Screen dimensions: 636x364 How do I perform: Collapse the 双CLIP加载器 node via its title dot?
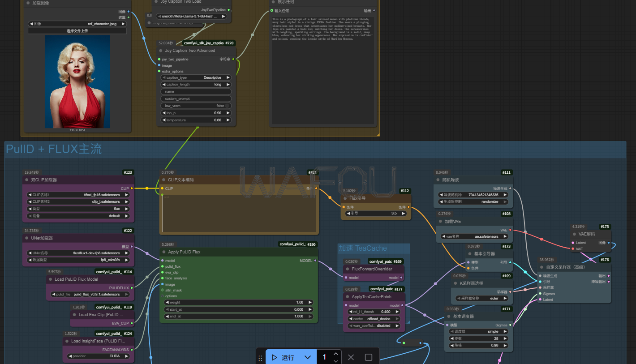coord(27,180)
